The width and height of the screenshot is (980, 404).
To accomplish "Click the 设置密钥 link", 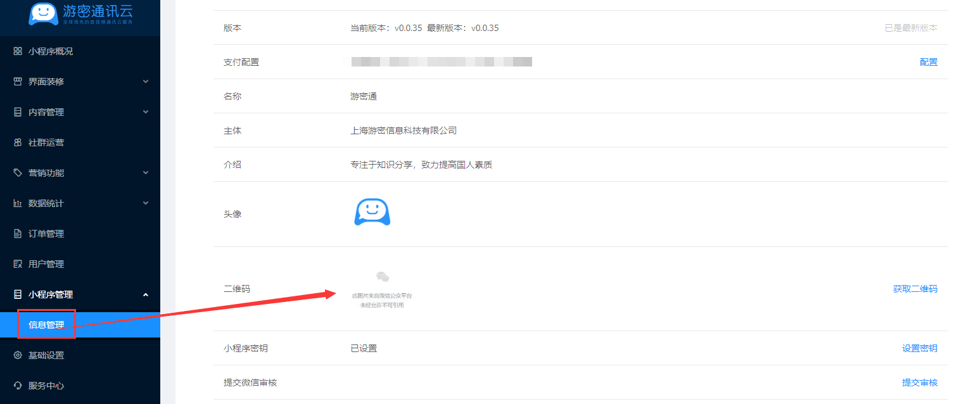I will click(919, 348).
